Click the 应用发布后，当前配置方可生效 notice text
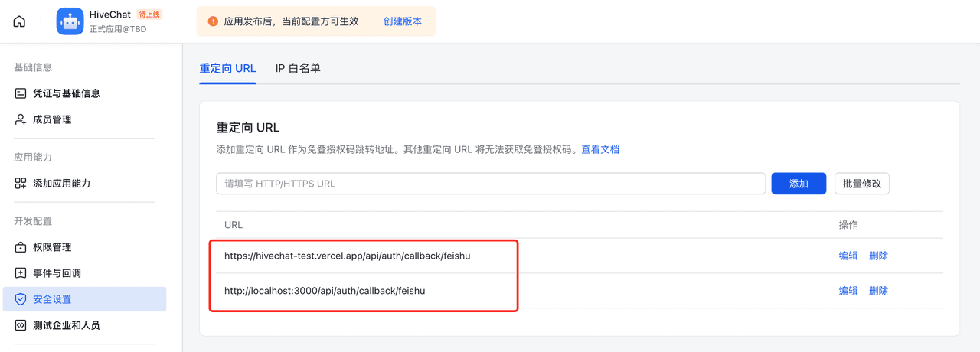The height and width of the screenshot is (352, 980). coord(292,21)
